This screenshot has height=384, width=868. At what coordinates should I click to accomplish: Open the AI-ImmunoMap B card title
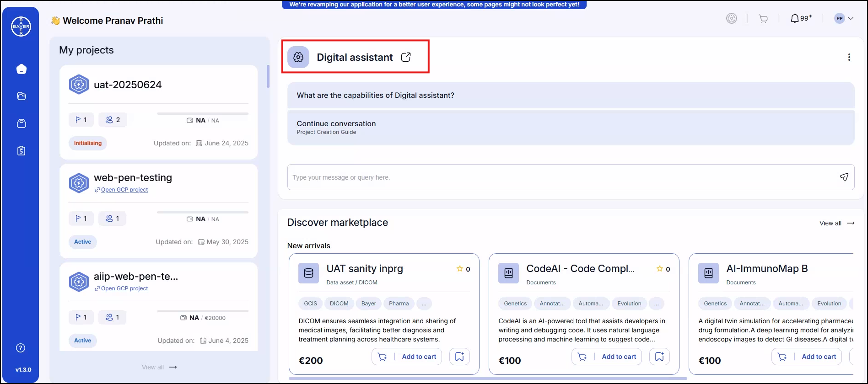(767, 269)
